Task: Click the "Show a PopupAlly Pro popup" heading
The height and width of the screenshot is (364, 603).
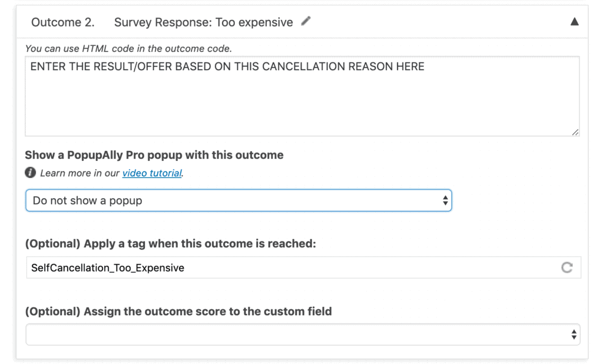Action: [154, 155]
